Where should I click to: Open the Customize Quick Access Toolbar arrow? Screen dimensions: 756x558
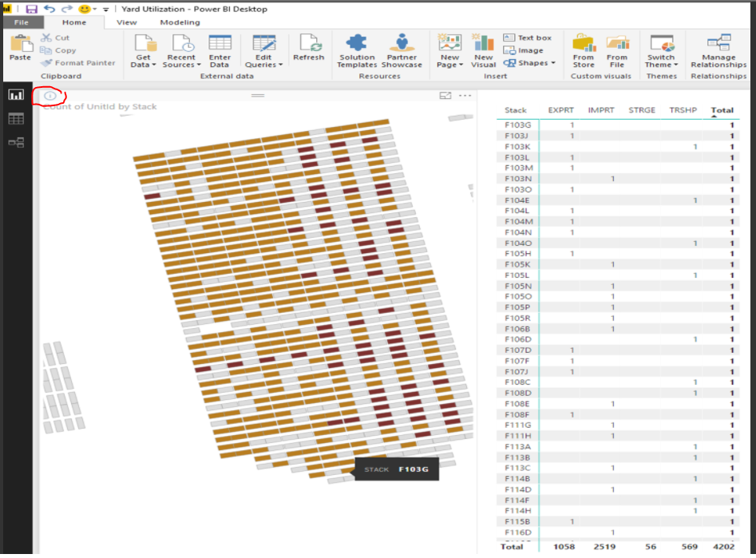click(x=105, y=10)
